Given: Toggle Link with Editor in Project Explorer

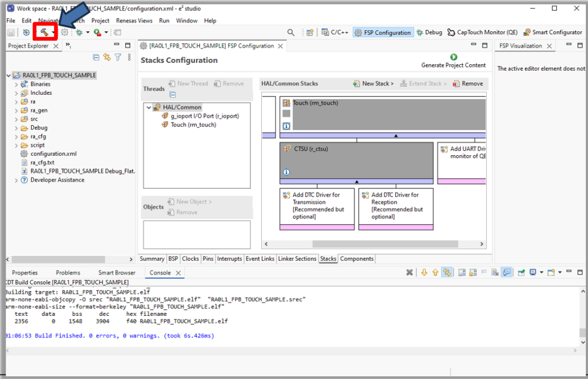Looking at the screenshot, I should point(107,57).
